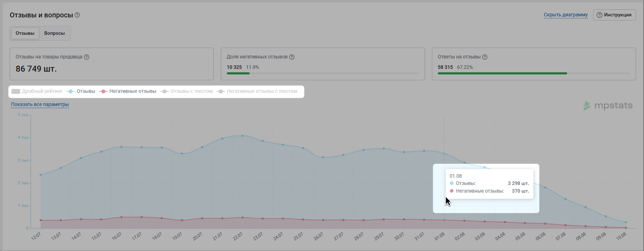Click help icon beside Ответы на отзывы
This screenshot has width=644, height=251.
coord(485,57)
